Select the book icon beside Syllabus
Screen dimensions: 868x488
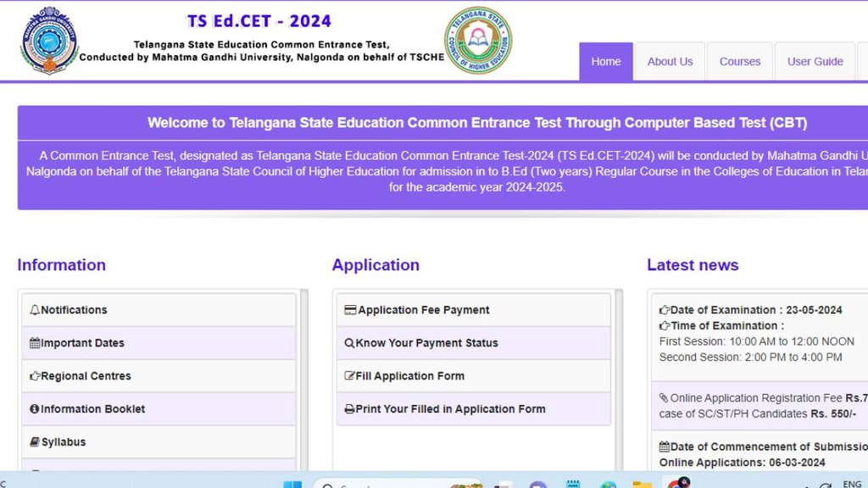pyautogui.click(x=35, y=441)
